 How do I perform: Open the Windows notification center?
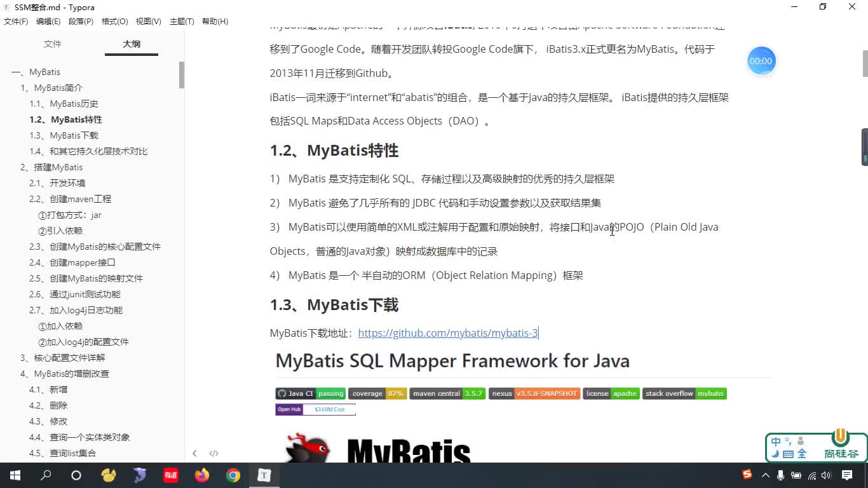847,475
